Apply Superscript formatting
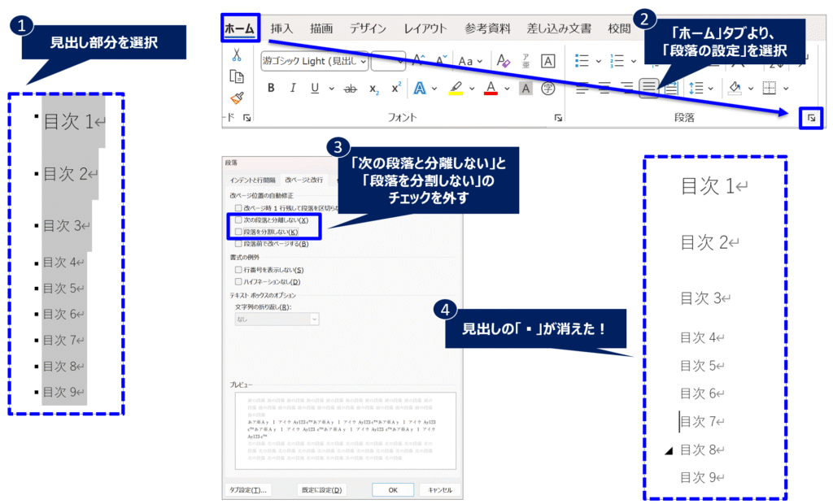The height and width of the screenshot is (504, 833). pos(396,88)
